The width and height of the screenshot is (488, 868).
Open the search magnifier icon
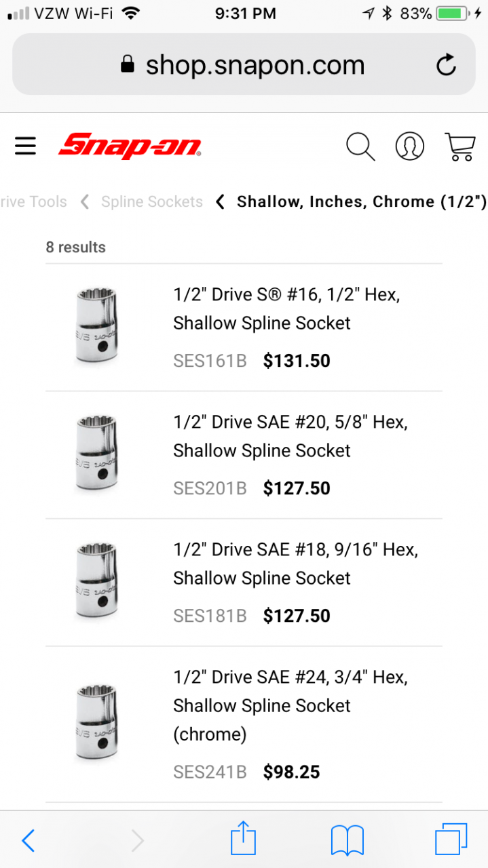click(360, 146)
